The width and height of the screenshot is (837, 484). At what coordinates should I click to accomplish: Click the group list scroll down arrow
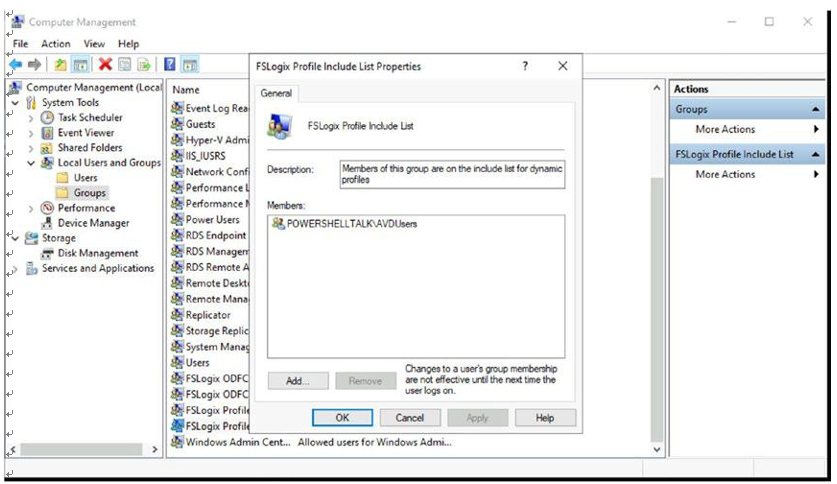pyautogui.click(x=657, y=449)
